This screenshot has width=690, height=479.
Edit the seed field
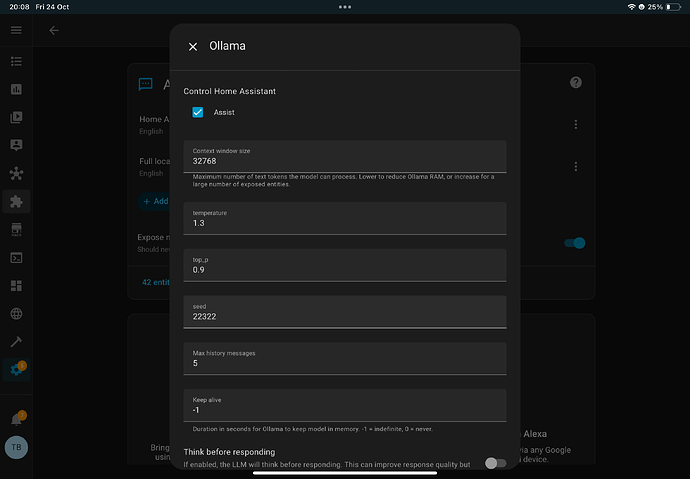(345, 312)
